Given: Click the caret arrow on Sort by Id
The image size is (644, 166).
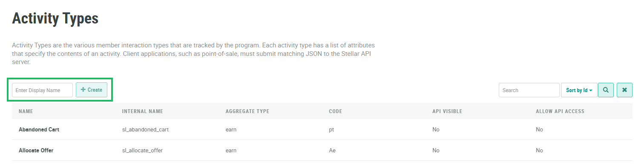Looking at the screenshot, I should [591, 90].
